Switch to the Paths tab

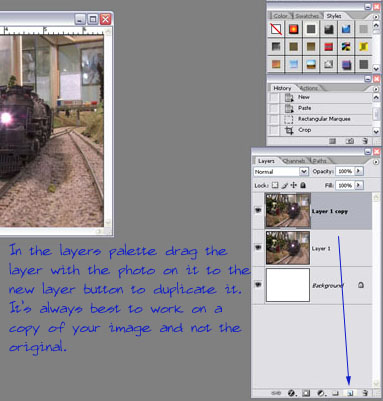[319, 161]
